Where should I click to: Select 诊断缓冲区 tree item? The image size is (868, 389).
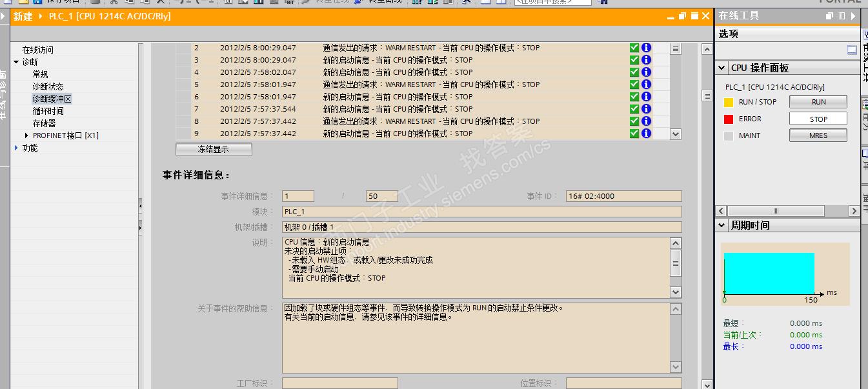[52, 99]
